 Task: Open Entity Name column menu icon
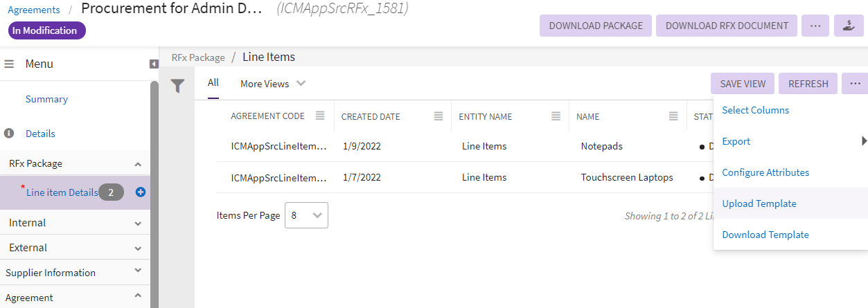click(x=556, y=116)
